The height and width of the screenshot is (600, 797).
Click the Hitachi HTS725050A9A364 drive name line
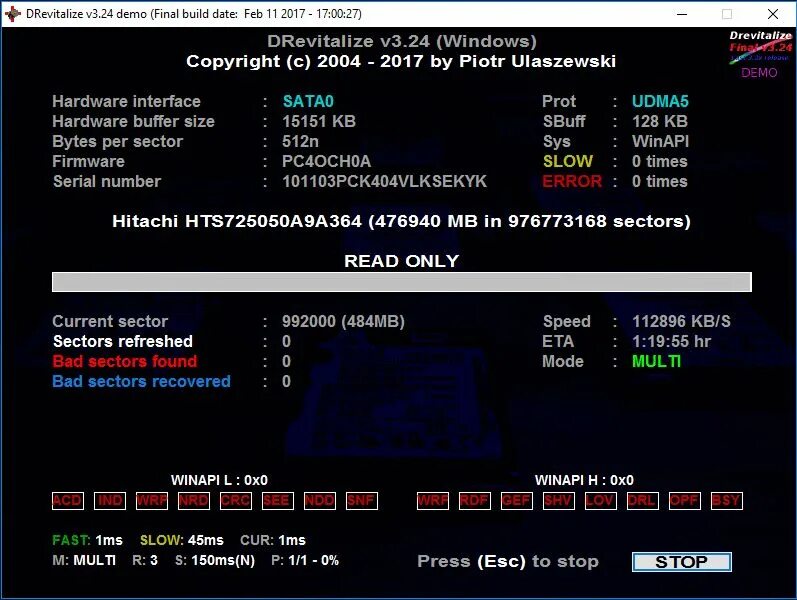click(401, 222)
